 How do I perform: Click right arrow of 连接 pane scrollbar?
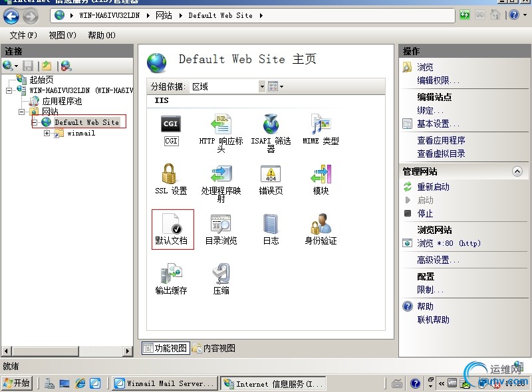[x=128, y=351]
